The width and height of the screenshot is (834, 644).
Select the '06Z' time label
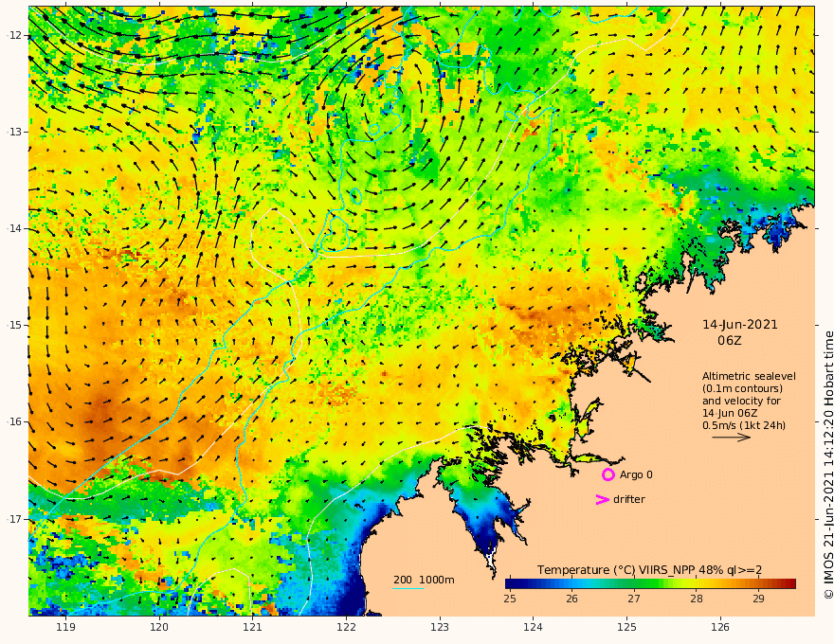pyautogui.click(x=729, y=341)
